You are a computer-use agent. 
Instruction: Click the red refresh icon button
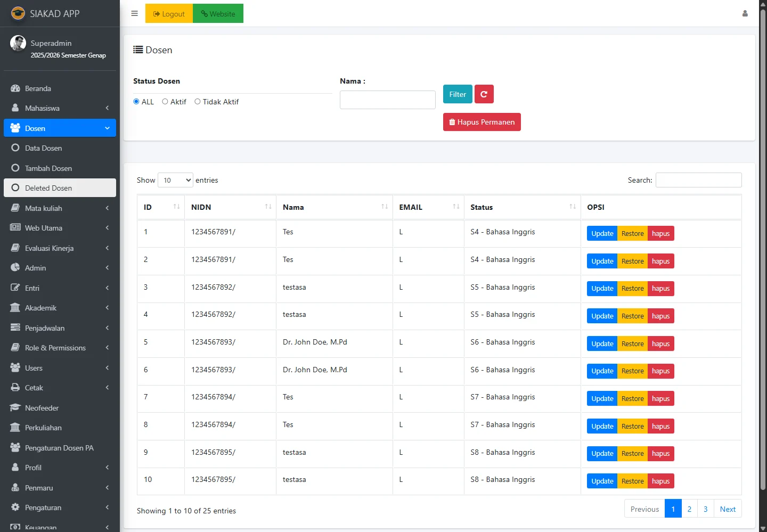[x=484, y=94]
